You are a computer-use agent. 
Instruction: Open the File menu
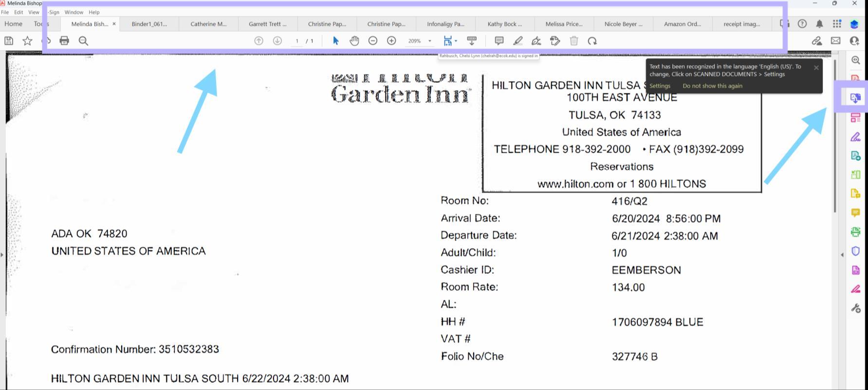tap(5, 12)
